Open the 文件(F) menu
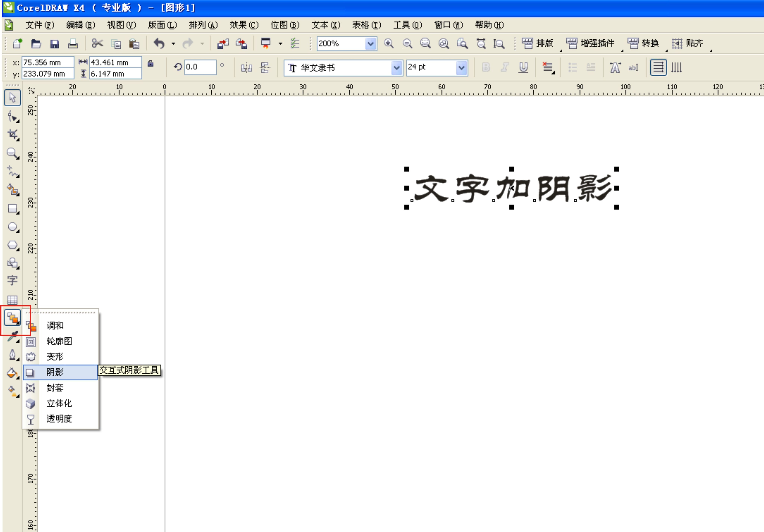This screenshot has width=764, height=532. tap(40, 25)
